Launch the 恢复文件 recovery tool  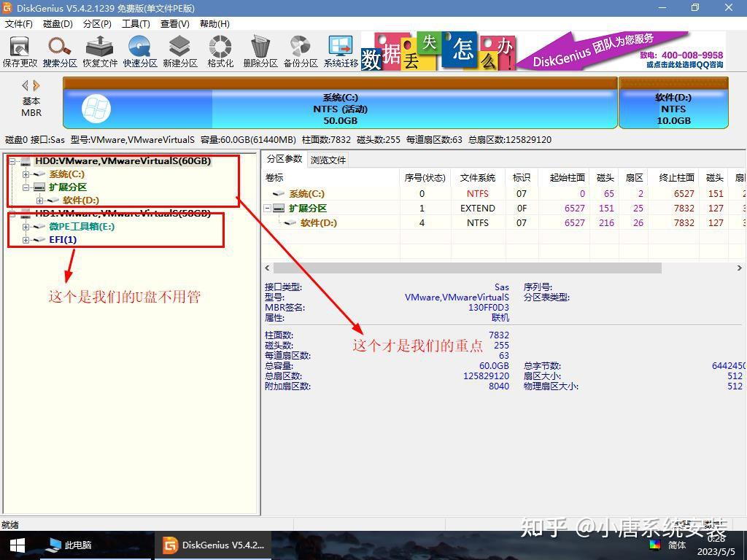click(99, 52)
